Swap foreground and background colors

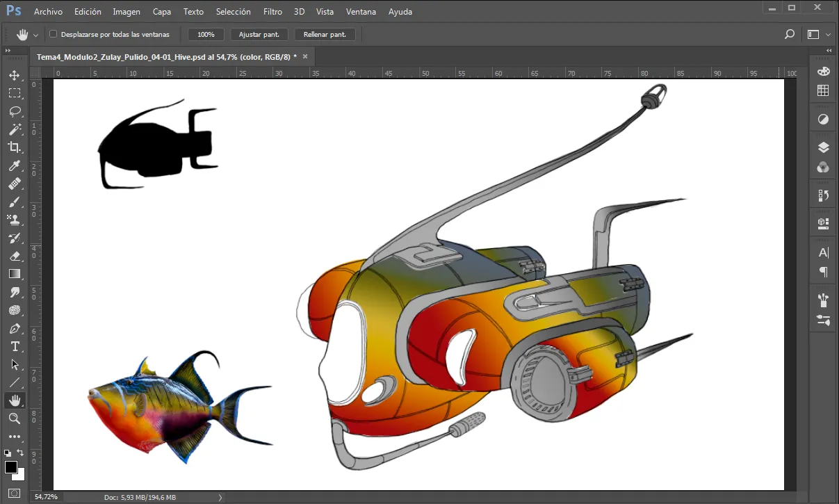[x=21, y=453]
